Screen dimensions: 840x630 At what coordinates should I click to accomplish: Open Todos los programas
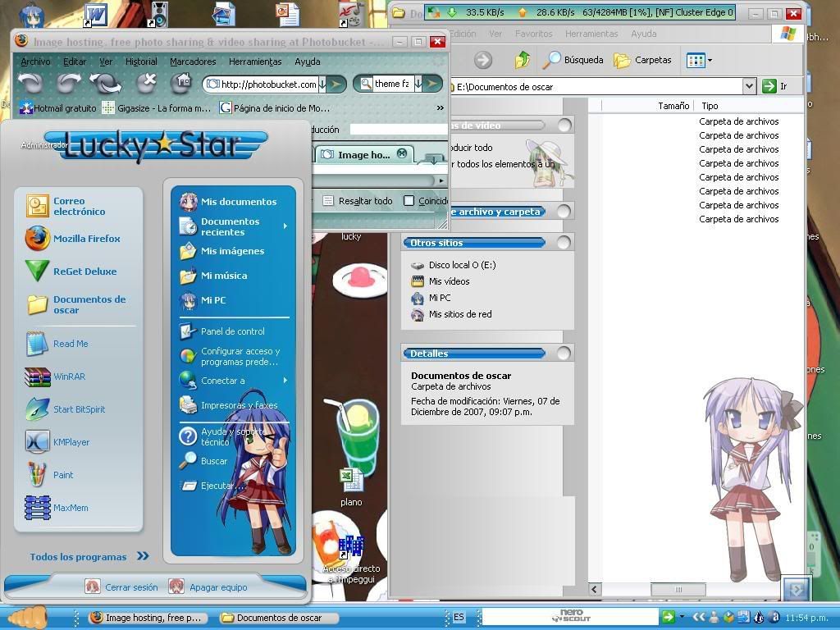coord(89,557)
